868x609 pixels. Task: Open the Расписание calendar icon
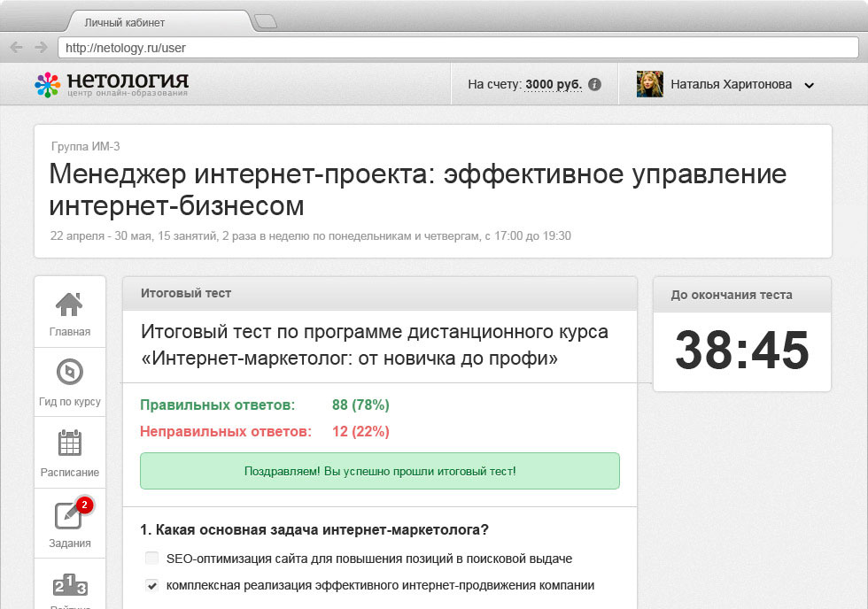click(69, 443)
